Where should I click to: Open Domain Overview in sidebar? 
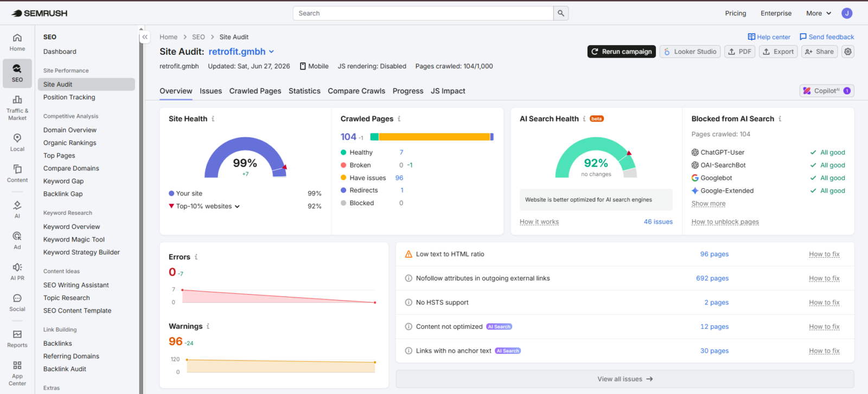click(70, 130)
